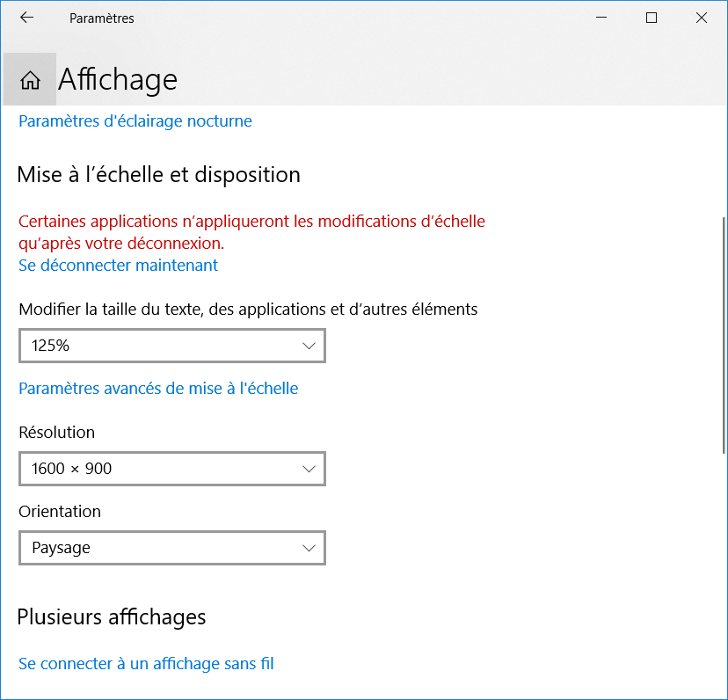Open the Settings home page icon

click(x=30, y=80)
